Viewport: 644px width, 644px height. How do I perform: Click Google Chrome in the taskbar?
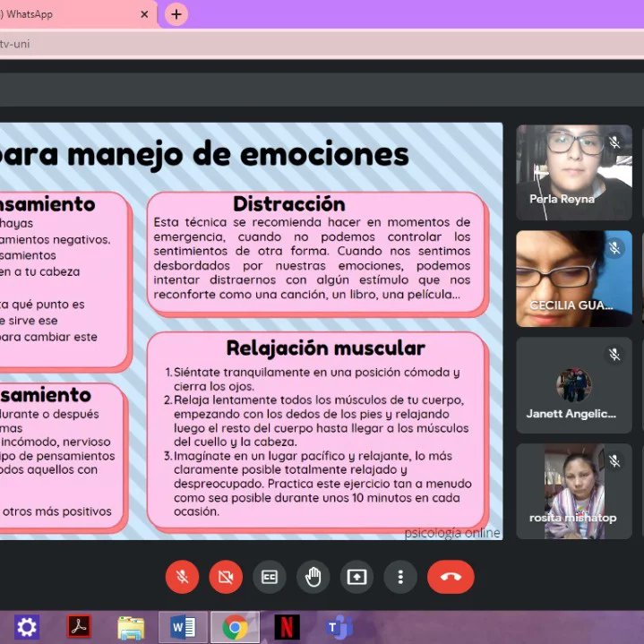click(235, 627)
